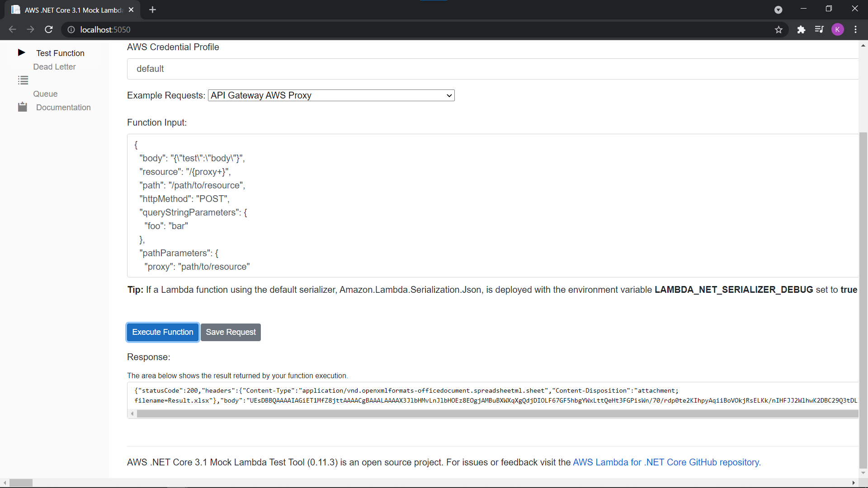Click the Documentation clipboard icon
Screen dimensions: 868x488
pos(23,107)
